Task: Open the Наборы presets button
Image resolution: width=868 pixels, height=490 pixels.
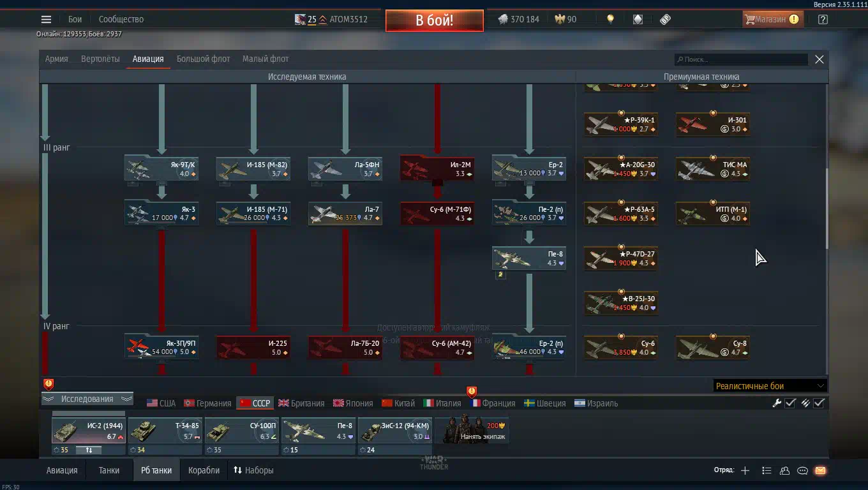Action: (x=253, y=470)
